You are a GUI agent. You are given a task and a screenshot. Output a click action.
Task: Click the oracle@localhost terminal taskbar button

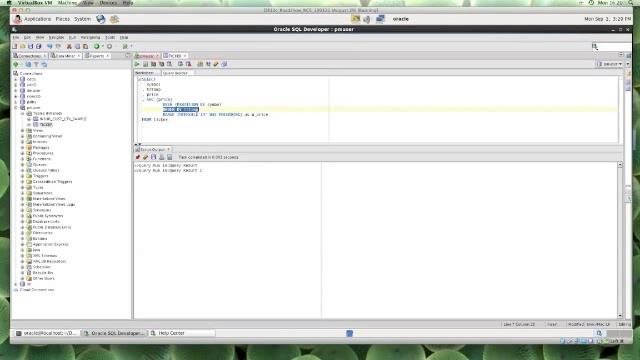[x=46, y=333]
